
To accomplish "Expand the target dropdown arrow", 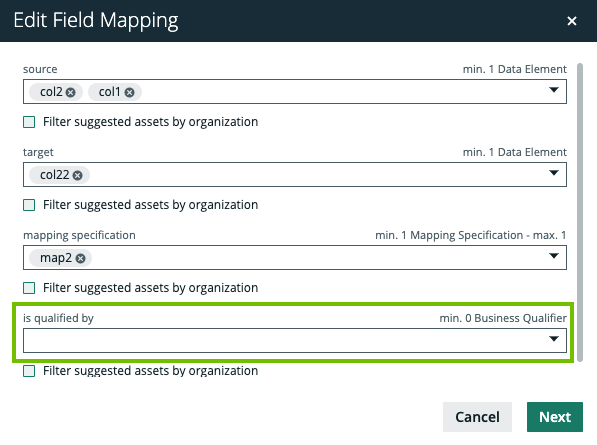I will coord(554,173).
